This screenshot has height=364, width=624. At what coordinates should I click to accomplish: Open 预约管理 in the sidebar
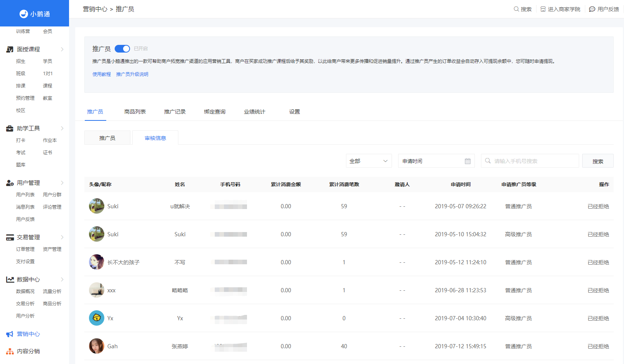(25, 98)
